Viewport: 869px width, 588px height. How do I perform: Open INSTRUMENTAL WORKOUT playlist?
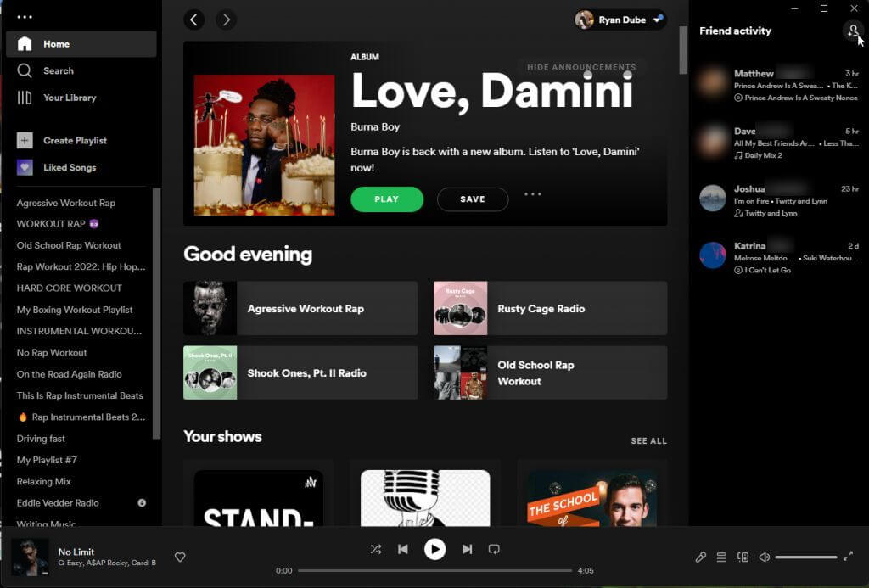[79, 332]
